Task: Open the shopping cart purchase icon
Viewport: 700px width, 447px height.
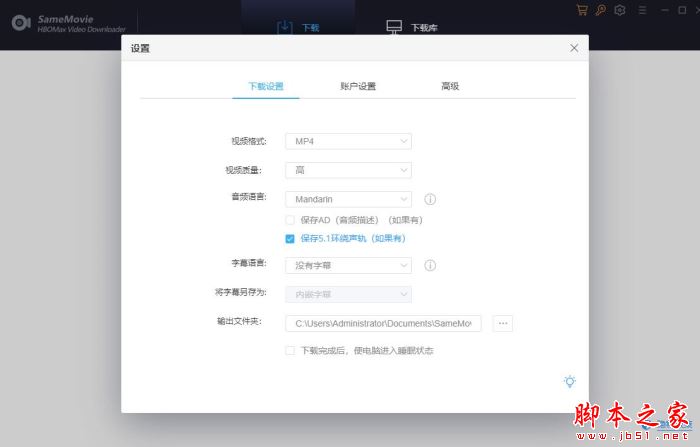Action: pyautogui.click(x=582, y=10)
